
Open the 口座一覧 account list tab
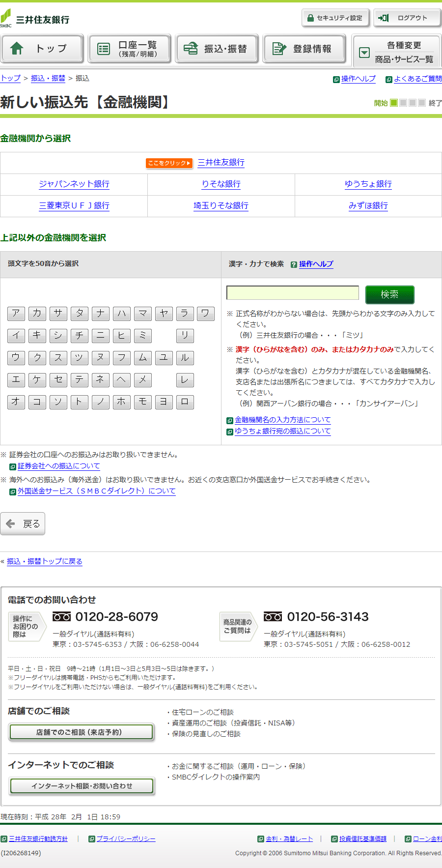point(130,48)
